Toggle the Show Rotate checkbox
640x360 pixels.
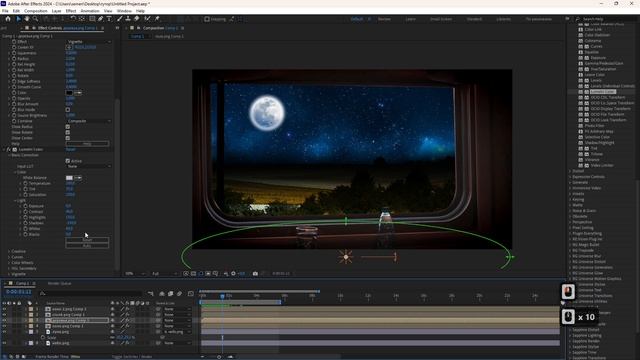(68, 132)
